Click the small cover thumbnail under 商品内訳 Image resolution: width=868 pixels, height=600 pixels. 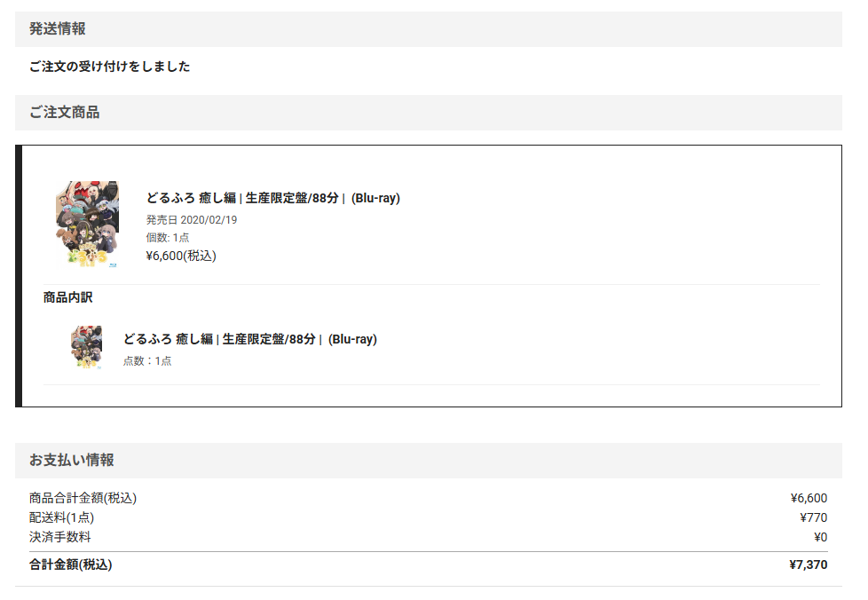(x=87, y=347)
